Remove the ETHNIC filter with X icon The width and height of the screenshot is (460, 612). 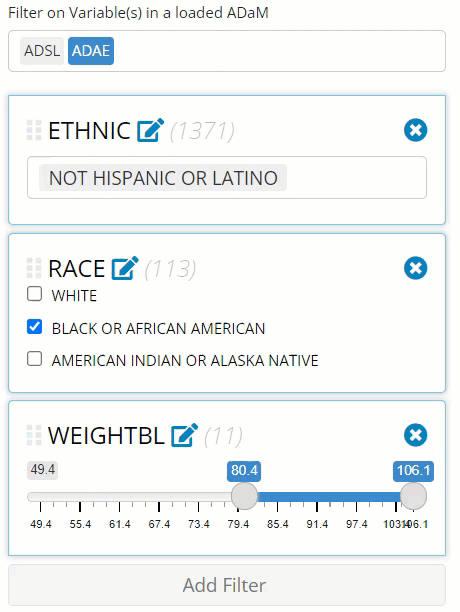416,130
